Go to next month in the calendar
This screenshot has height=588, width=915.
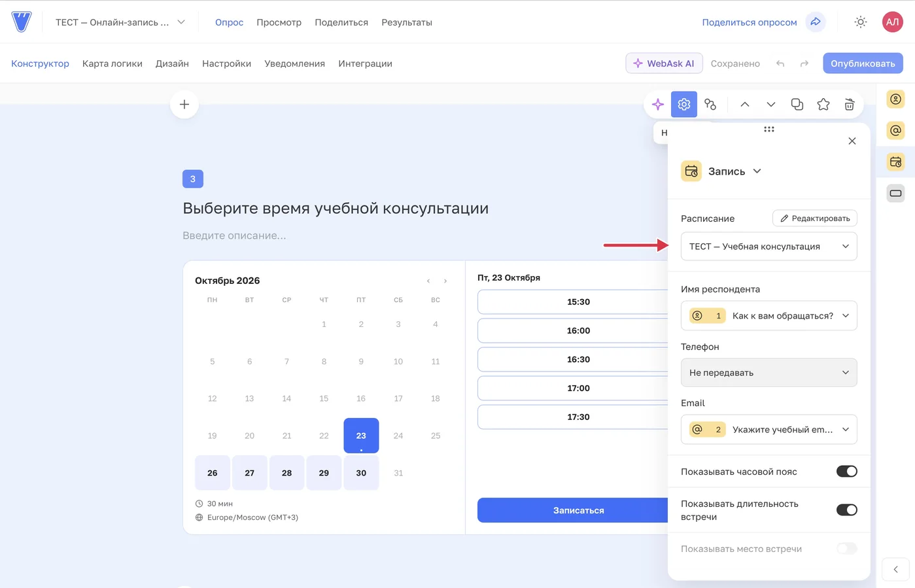[445, 281]
